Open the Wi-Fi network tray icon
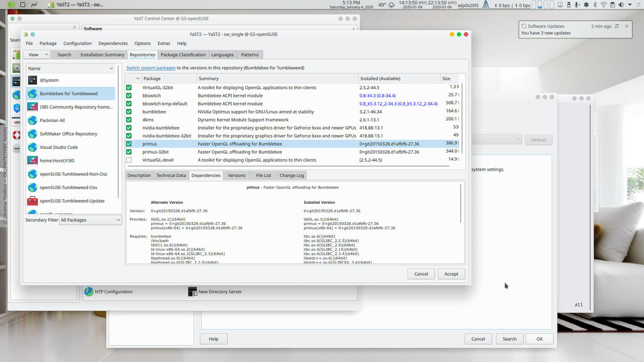The width and height of the screenshot is (644, 362). pyautogui.click(x=604, y=5)
